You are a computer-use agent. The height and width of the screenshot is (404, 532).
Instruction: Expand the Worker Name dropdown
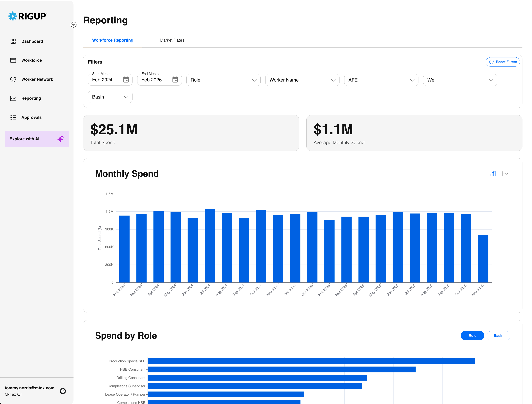point(302,80)
